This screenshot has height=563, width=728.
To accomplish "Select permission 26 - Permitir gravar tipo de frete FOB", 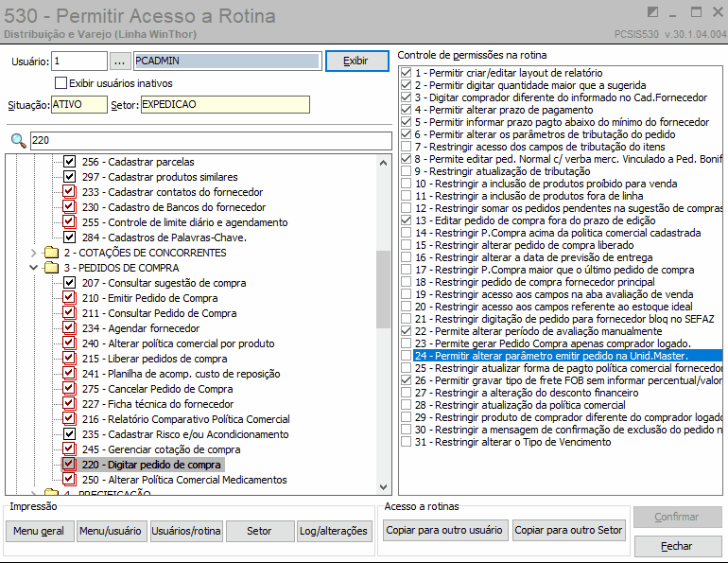I will tap(568, 380).
